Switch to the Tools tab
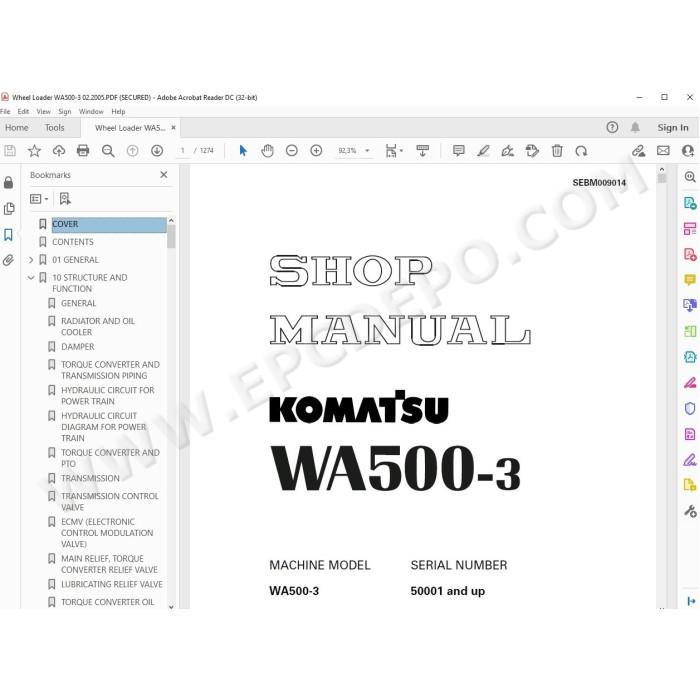The height and width of the screenshot is (700, 700). [54, 128]
